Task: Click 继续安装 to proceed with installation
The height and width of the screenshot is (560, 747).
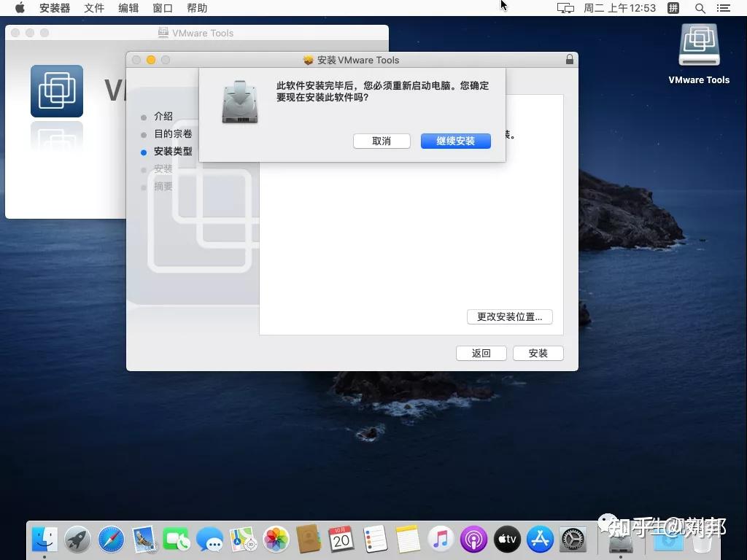Action: tap(455, 141)
